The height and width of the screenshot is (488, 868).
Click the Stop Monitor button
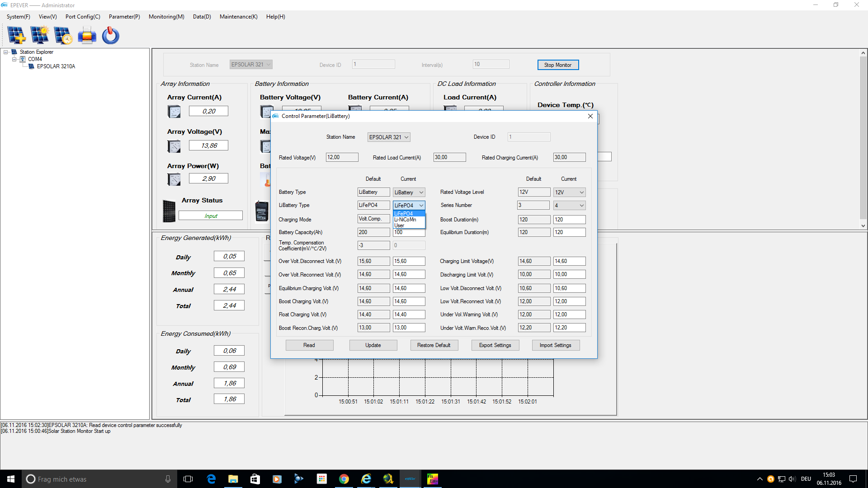(557, 65)
